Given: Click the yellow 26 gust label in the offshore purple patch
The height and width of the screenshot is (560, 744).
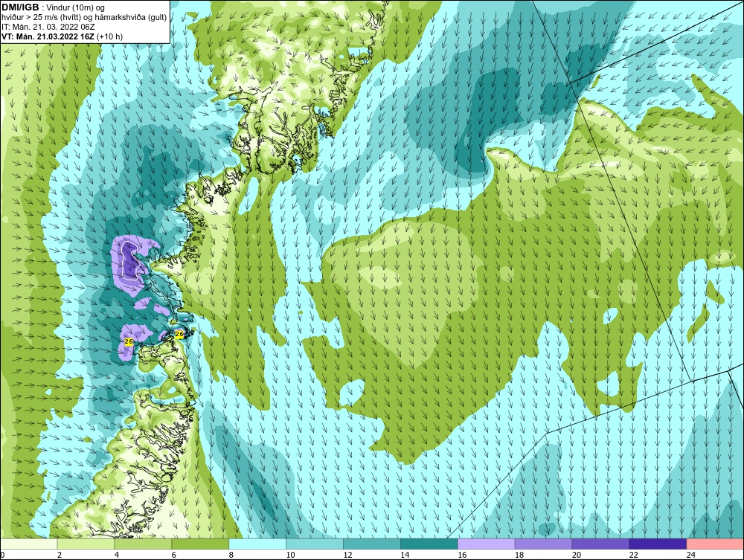Looking at the screenshot, I should click(129, 341).
